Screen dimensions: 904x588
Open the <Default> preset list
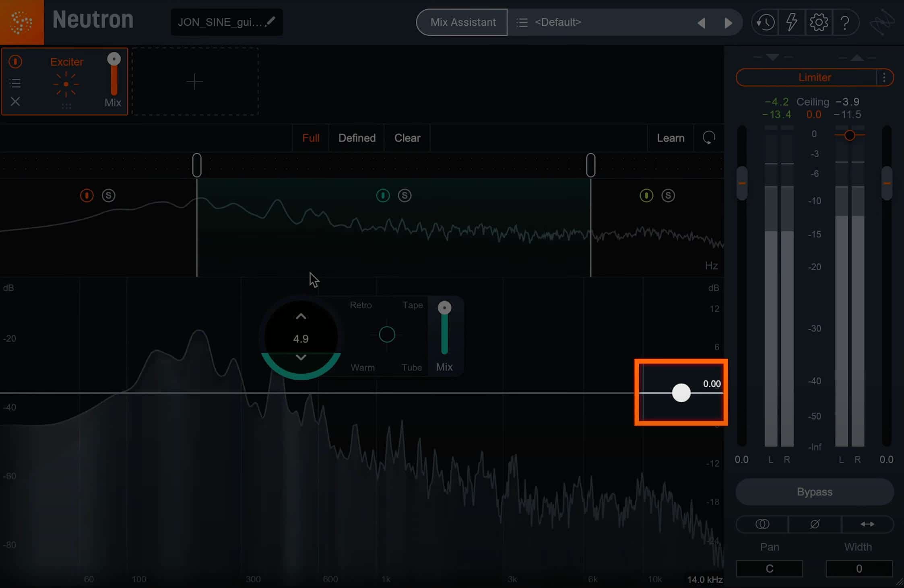pos(558,22)
